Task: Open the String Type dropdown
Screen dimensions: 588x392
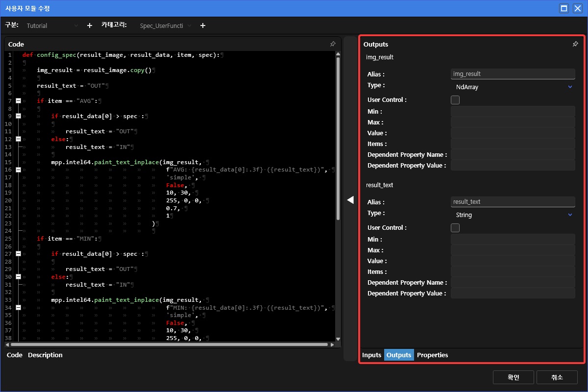Action: pyautogui.click(x=512, y=215)
